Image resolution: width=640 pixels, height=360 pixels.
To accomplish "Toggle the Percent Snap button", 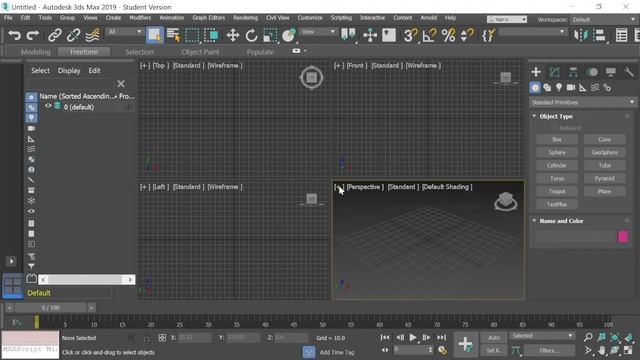I will 448,36.
